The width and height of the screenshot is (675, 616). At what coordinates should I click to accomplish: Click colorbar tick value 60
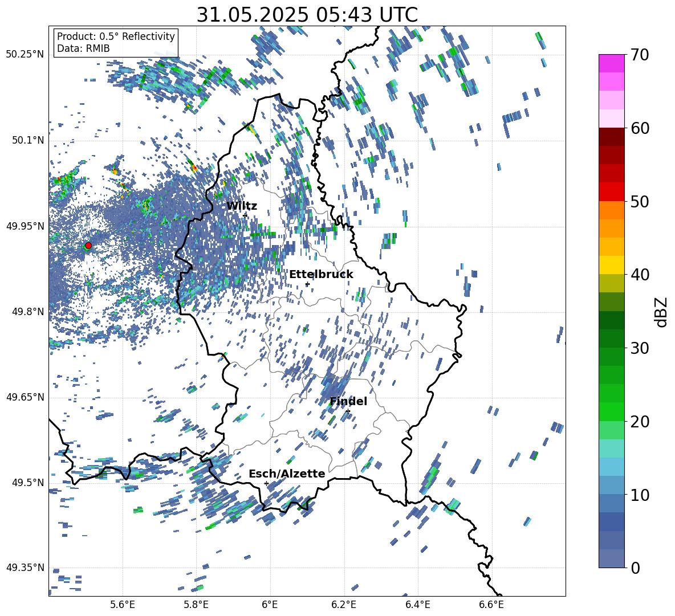coord(639,128)
